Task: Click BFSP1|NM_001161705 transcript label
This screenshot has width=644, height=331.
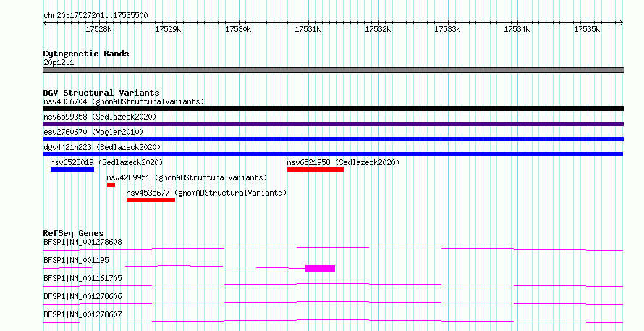Action: [x=82, y=278]
